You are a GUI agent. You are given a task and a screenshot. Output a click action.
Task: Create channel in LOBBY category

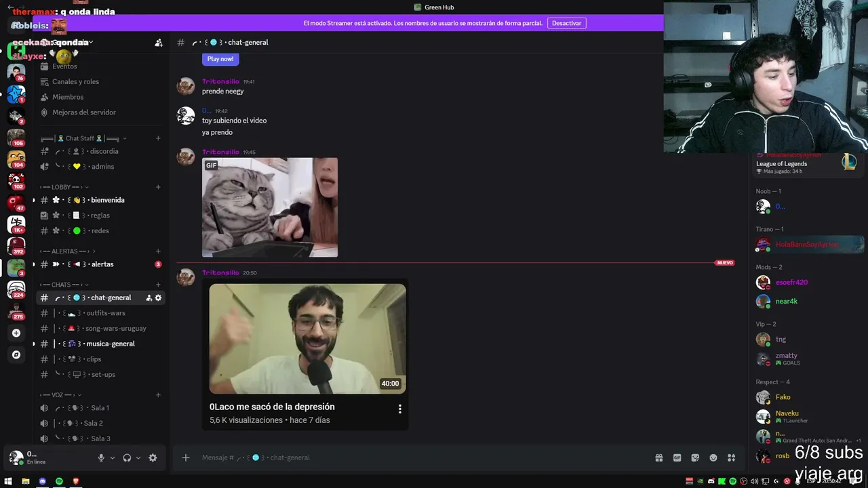(x=158, y=187)
